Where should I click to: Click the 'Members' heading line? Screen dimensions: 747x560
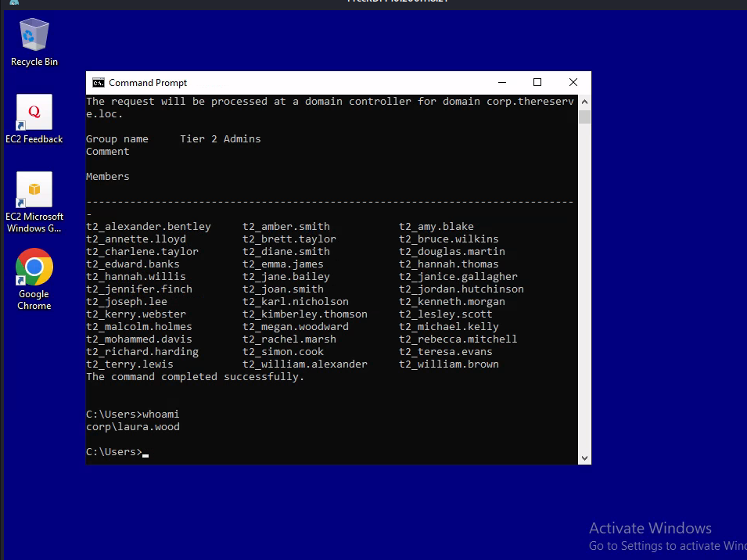(108, 177)
